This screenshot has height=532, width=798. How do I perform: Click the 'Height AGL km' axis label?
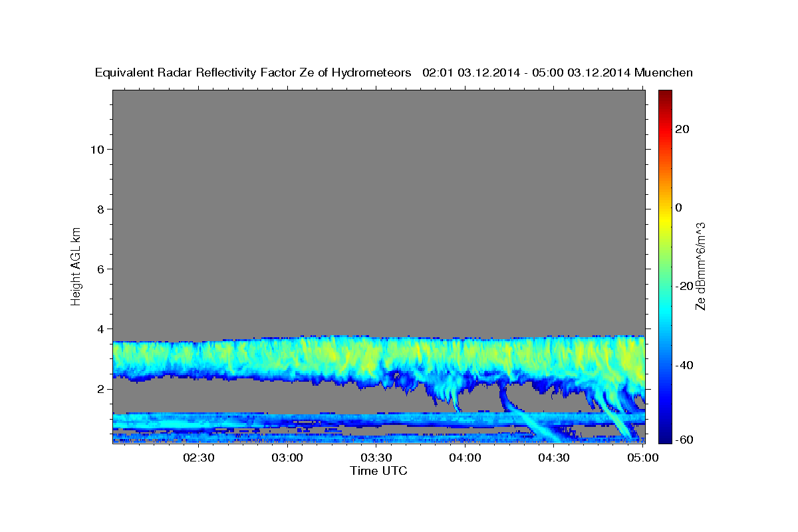pos(76,265)
